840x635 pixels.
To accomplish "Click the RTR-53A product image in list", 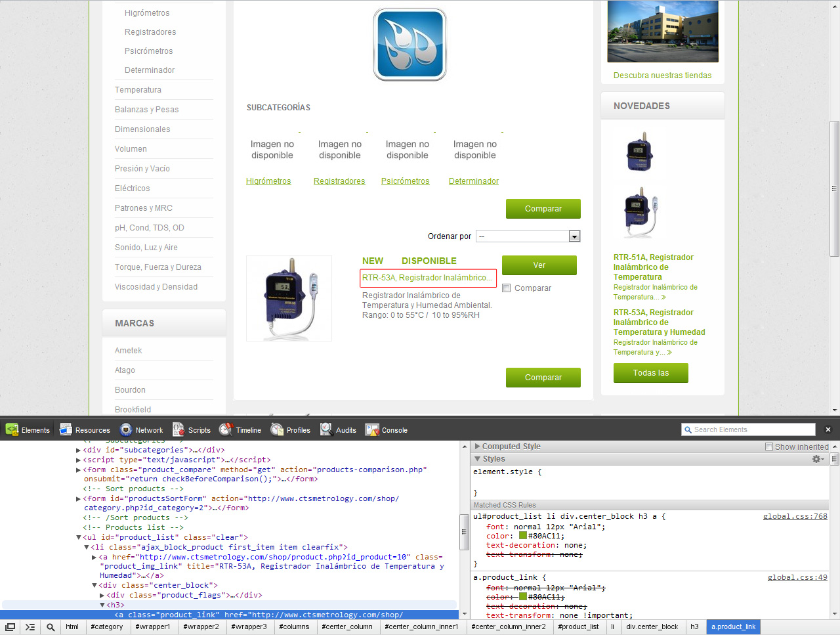I will click(x=289, y=298).
